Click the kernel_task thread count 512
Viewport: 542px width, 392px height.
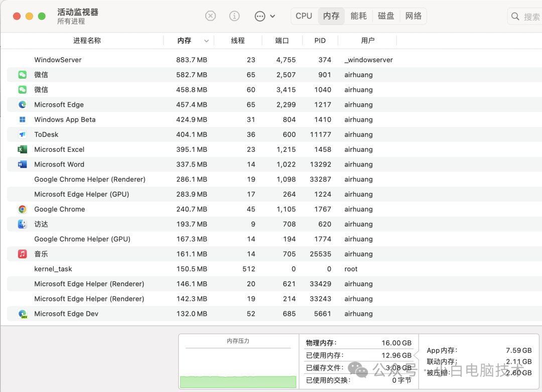tap(249, 269)
